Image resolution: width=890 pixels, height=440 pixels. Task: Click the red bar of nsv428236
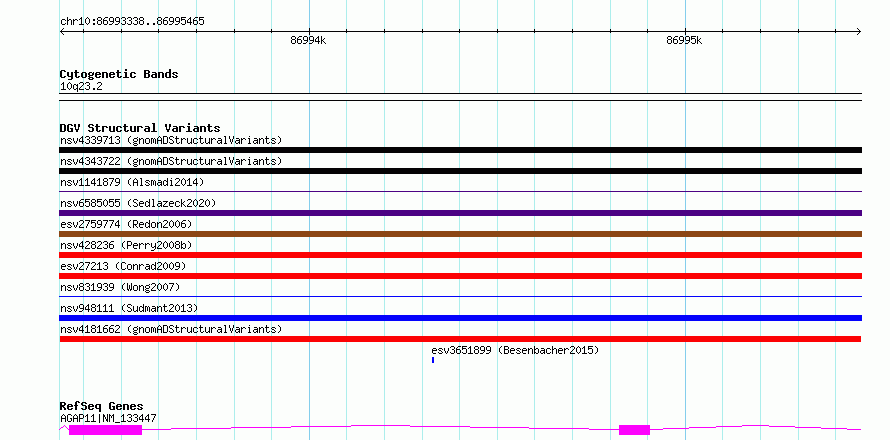point(460,255)
